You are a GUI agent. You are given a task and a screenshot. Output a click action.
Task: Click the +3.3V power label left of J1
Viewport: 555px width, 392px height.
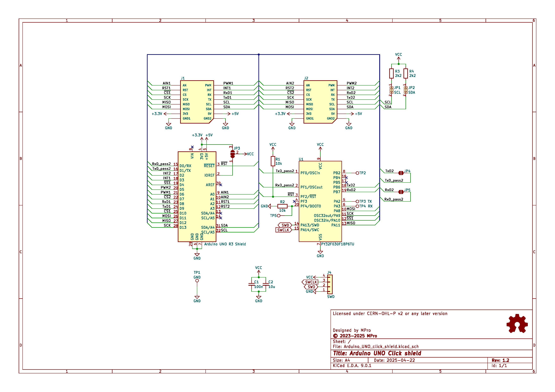click(x=157, y=113)
